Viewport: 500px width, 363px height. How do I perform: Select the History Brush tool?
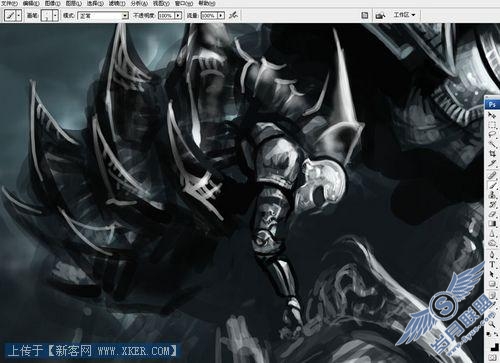pyautogui.click(x=492, y=205)
